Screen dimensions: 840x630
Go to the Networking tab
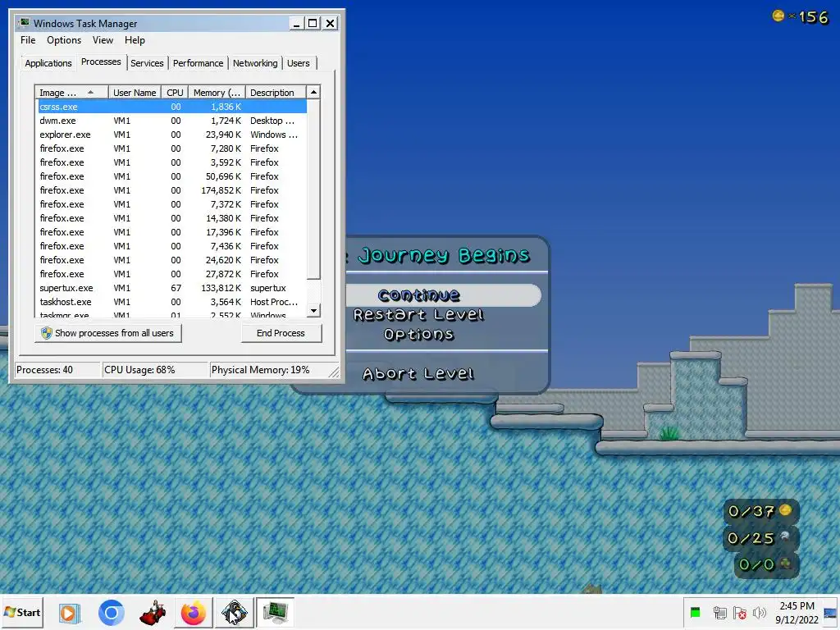pos(255,63)
